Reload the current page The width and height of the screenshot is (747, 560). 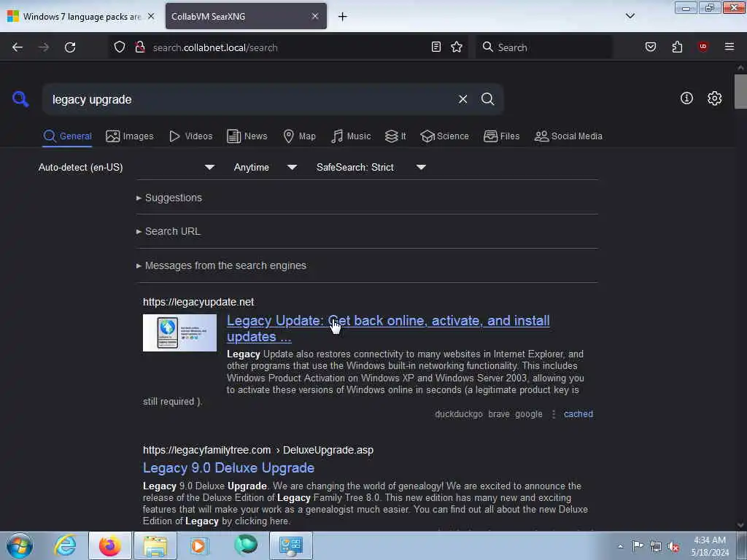(x=70, y=47)
